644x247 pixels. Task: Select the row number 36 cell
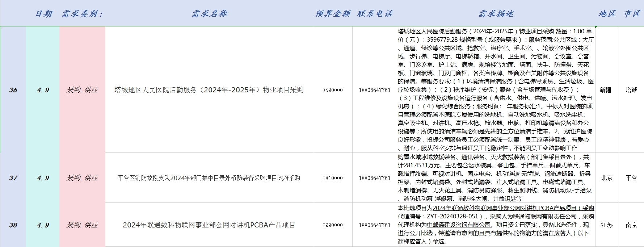pos(13,90)
